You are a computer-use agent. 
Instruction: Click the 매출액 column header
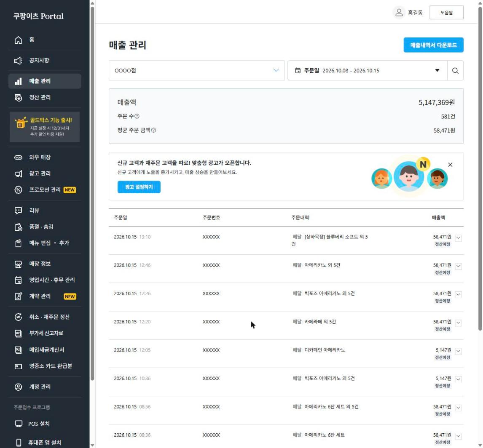pyautogui.click(x=438, y=218)
